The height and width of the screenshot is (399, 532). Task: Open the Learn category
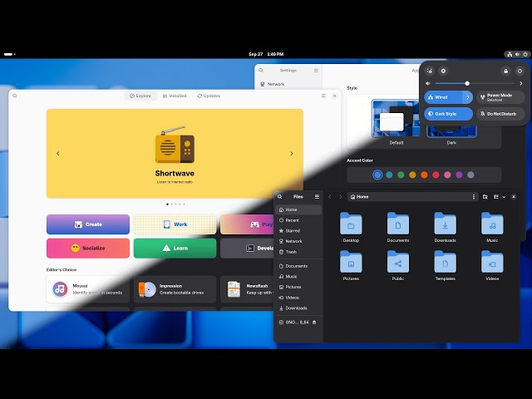175,248
